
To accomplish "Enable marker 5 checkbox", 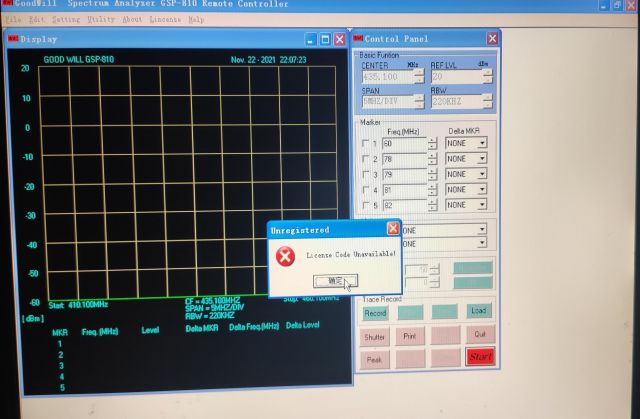I will (366, 205).
